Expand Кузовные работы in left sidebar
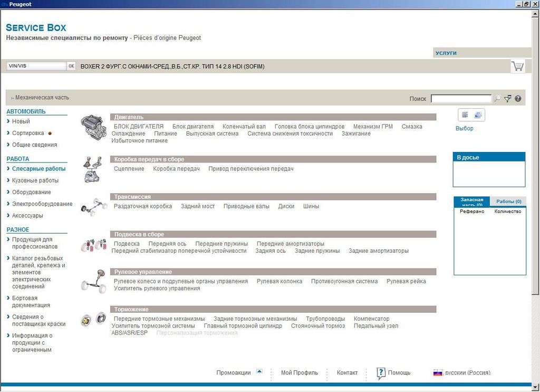The image size is (540, 392). click(x=35, y=180)
